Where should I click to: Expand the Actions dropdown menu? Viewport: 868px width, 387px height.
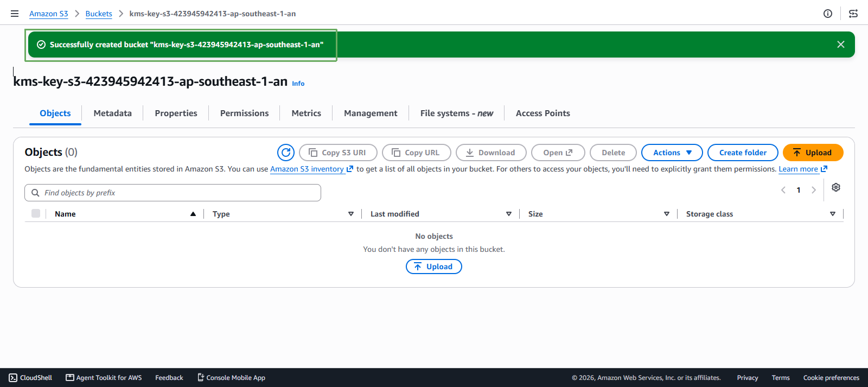coord(672,153)
